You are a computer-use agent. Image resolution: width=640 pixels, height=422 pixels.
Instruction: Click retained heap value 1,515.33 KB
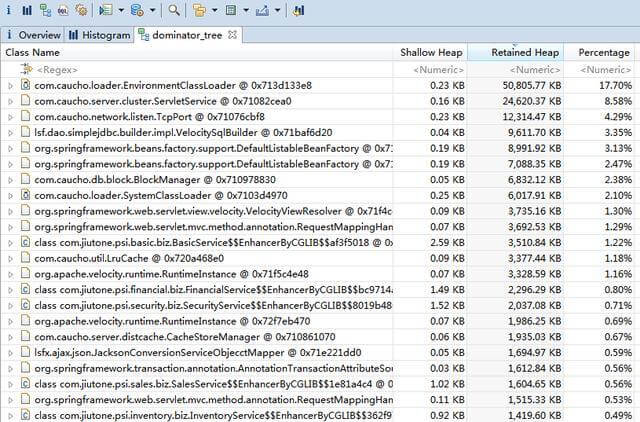tap(534, 400)
